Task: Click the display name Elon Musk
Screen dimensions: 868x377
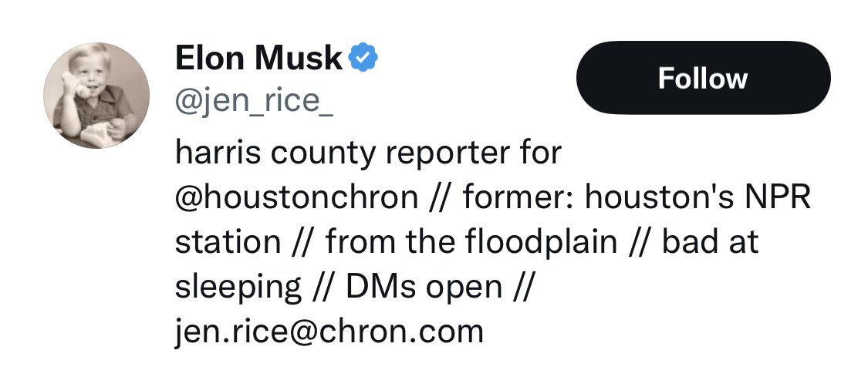Action: tap(258, 59)
